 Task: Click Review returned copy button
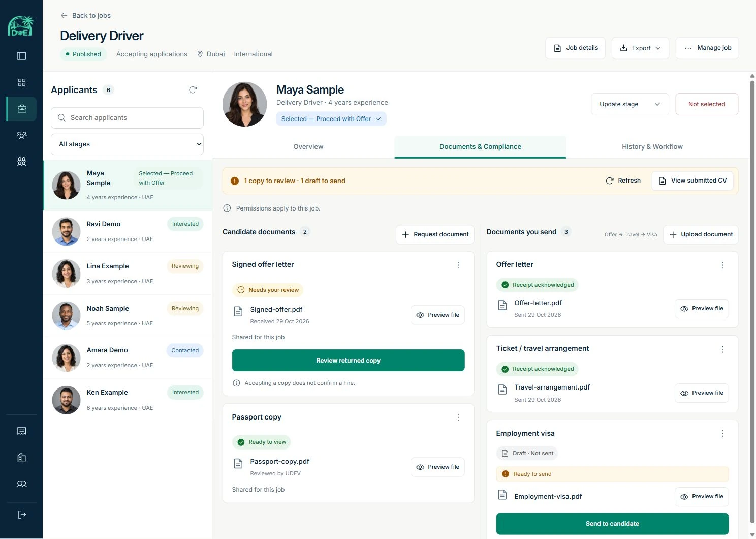coord(348,361)
